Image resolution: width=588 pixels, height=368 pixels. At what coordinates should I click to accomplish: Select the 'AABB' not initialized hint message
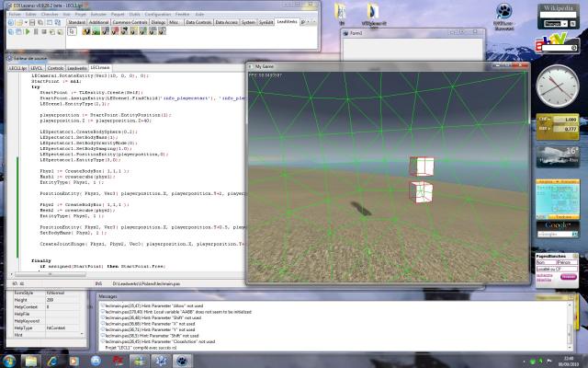click(178, 312)
